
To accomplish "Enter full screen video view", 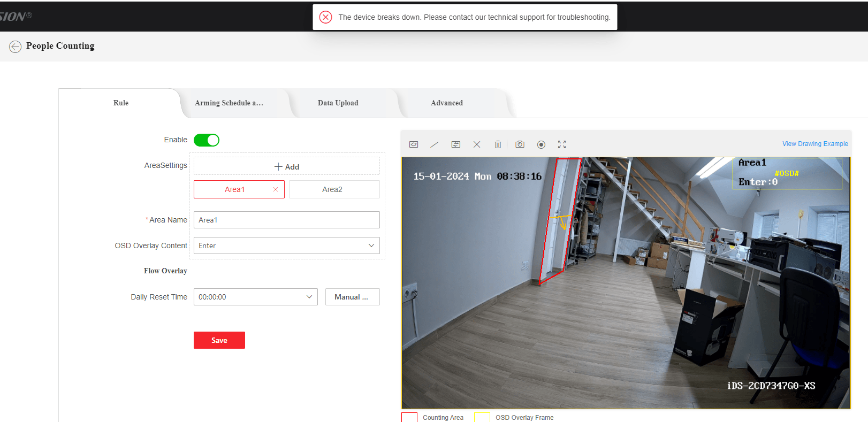I will (562, 144).
